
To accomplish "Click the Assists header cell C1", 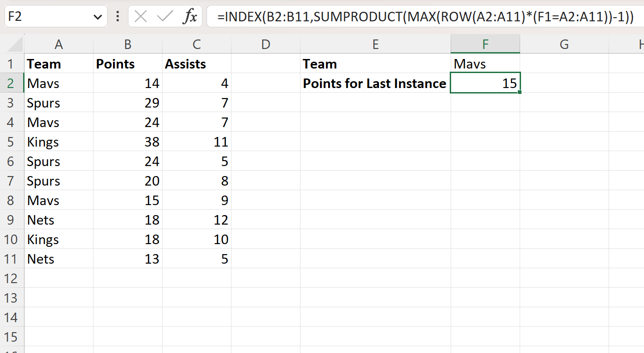I will (197, 64).
